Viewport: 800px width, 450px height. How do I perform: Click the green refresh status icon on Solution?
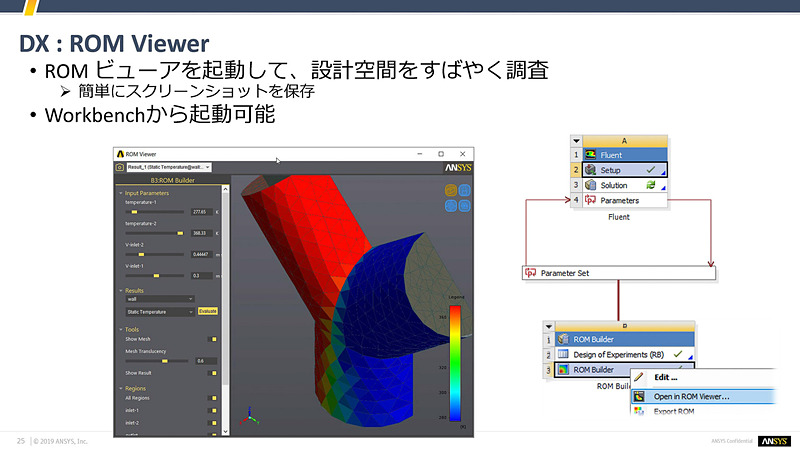click(651, 185)
